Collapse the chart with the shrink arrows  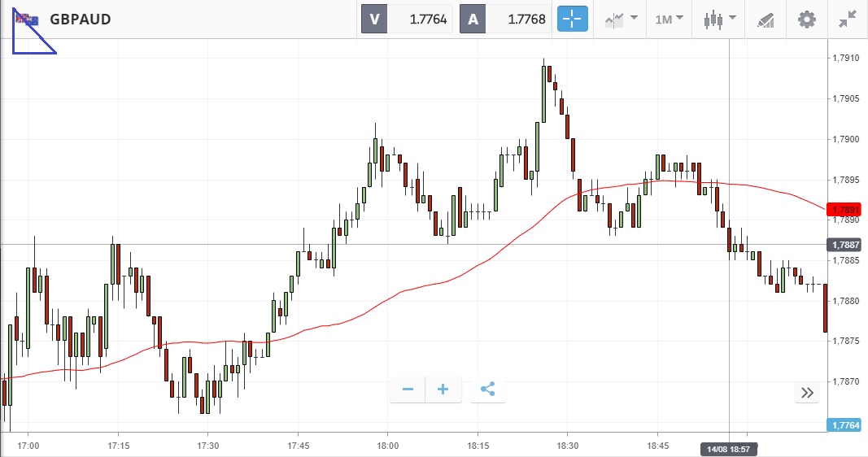(848, 19)
